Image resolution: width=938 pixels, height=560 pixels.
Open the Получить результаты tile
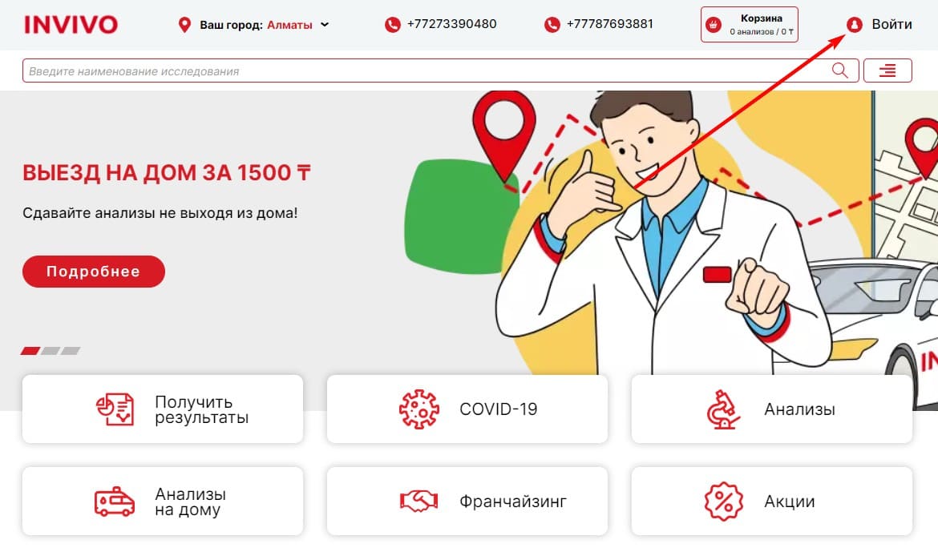[x=163, y=409]
